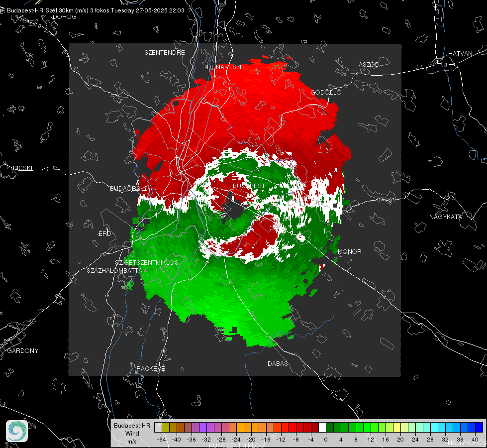Click the BUDAPEST label at radar center
Image resolution: width=487 pixels, height=448 pixels.
point(249,186)
